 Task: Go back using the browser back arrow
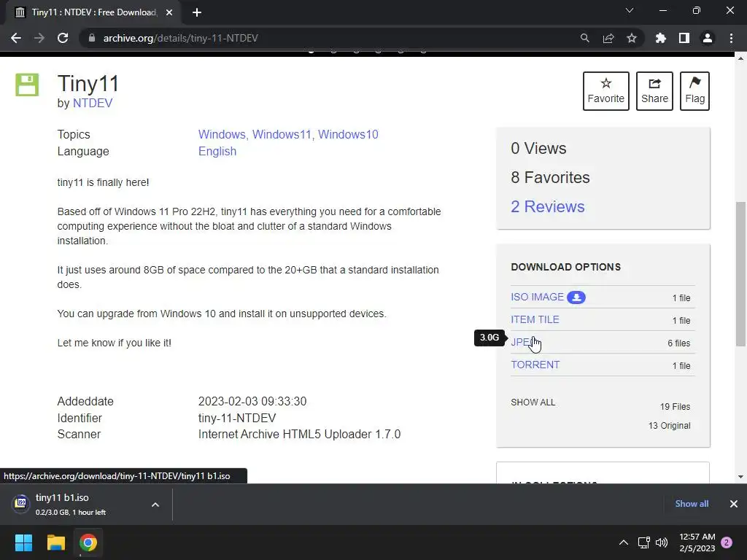(16, 38)
